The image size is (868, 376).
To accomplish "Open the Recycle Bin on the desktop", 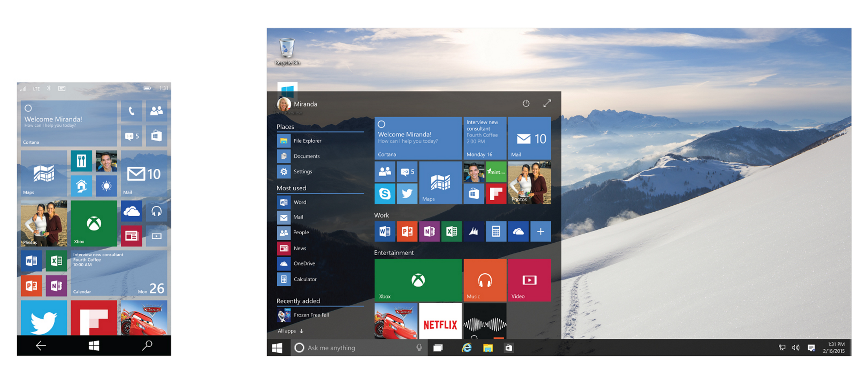I will (287, 52).
